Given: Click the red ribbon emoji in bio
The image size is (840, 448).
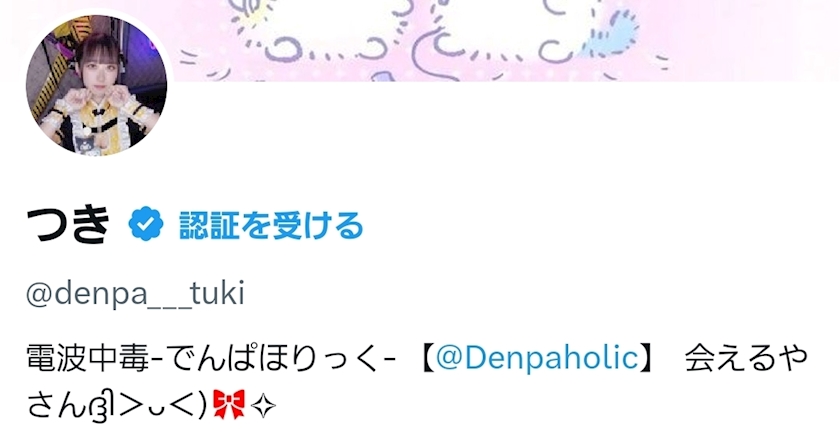Looking at the screenshot, I should (229, 404).
